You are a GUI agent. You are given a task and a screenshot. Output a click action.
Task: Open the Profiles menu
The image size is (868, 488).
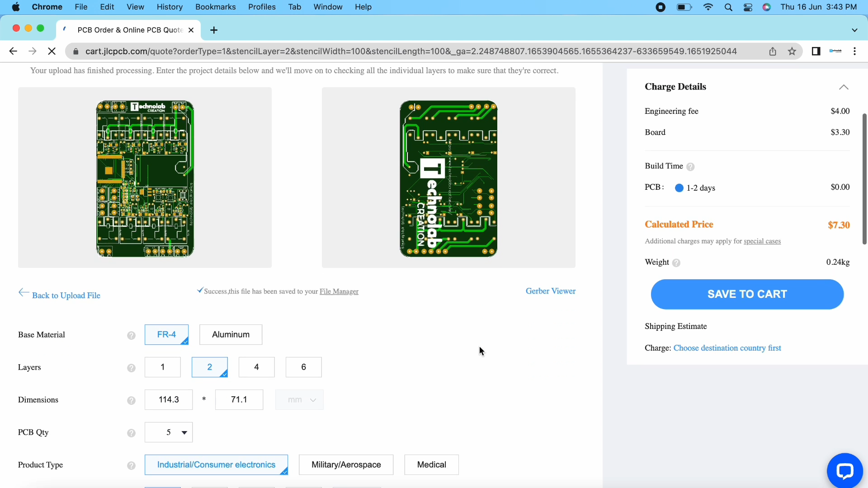[x=262, y=7]
